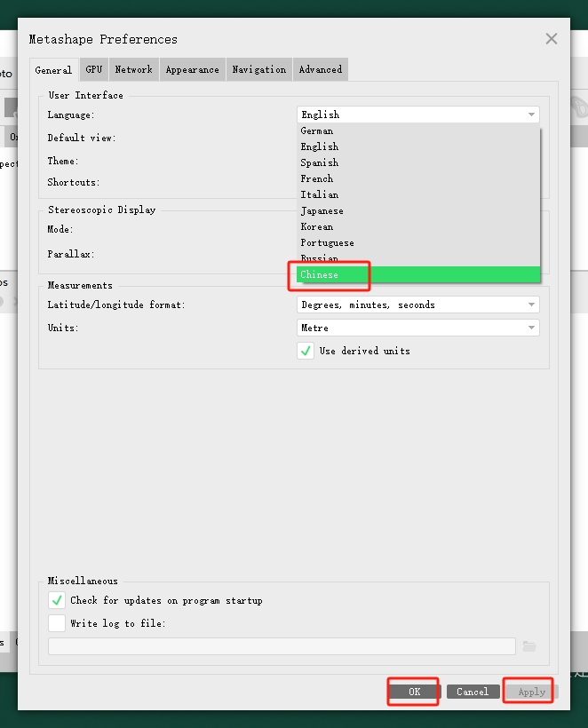Disable Check for updates on program startup
This screenshot has width=588, height=728.
[57, 600]
